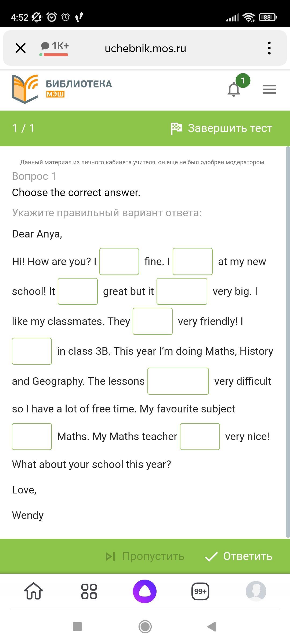This screenshot has width=290, height=644.
Task: Tap the uchebnik.mos.ru address bar
Action: (145, 48)
